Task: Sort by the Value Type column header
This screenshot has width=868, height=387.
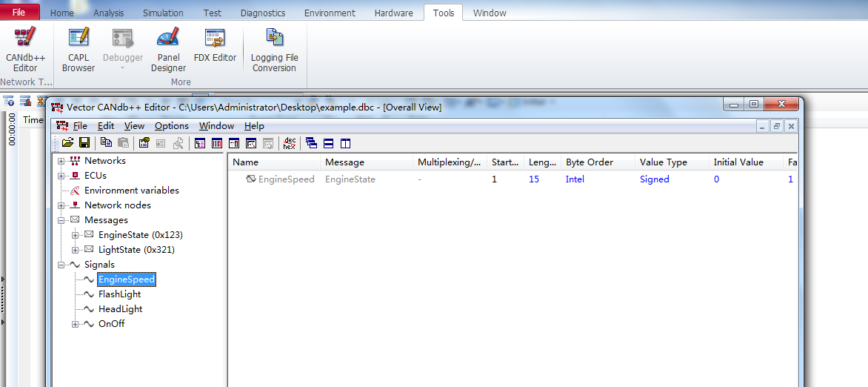Action: (672, 162)
